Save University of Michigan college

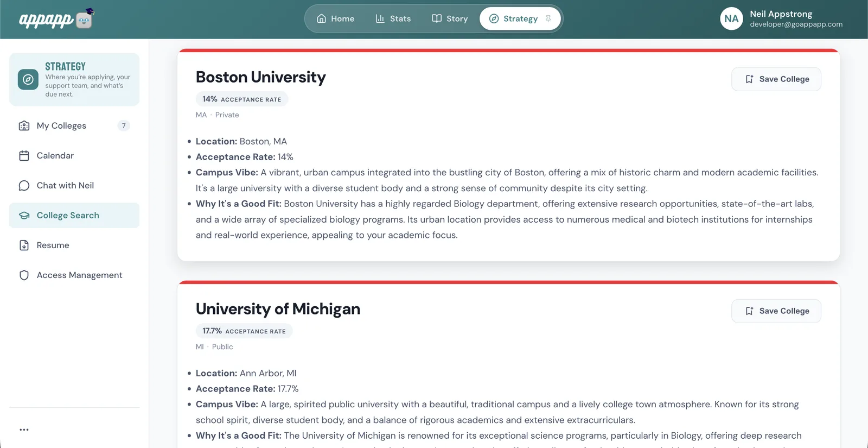[x=776, y=311]
